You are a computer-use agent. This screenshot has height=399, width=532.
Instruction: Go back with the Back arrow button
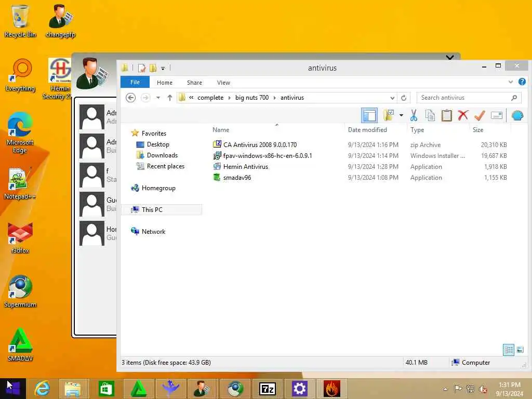(x=130, y=98)
